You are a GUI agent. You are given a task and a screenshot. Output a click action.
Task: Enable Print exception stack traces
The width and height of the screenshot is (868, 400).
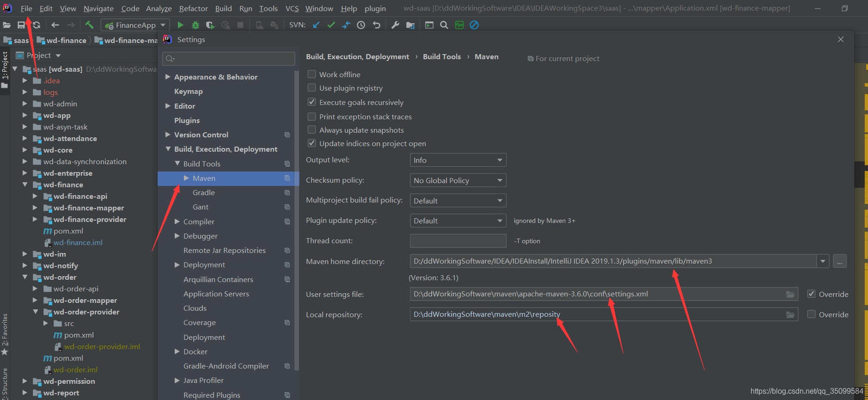pyautogui.click(x=312, y=117)
